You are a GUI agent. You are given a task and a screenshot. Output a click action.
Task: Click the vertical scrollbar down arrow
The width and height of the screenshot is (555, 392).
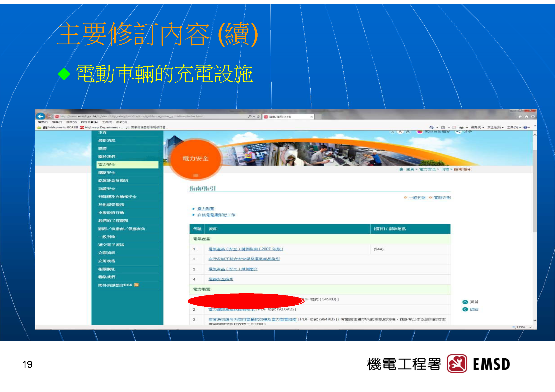(535, 320)
